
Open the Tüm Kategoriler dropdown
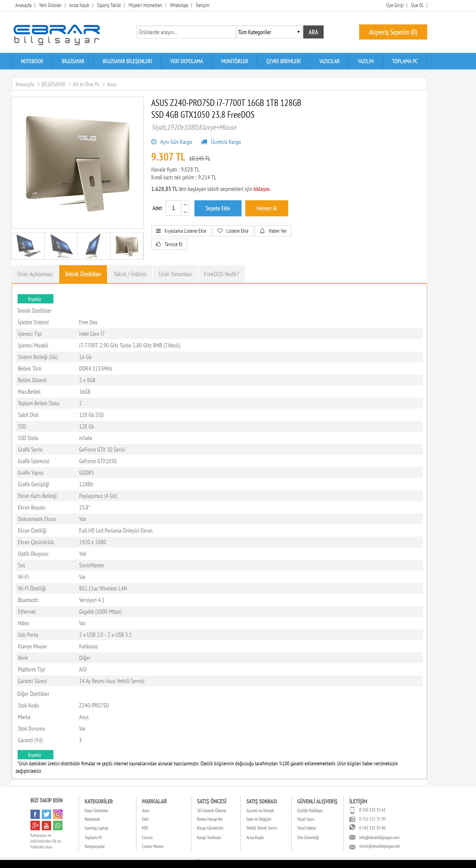(269, 32)
